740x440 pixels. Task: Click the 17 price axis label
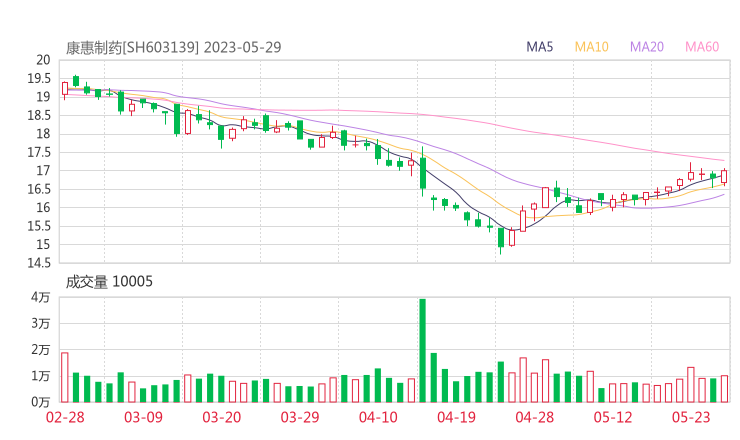point(43,171)
